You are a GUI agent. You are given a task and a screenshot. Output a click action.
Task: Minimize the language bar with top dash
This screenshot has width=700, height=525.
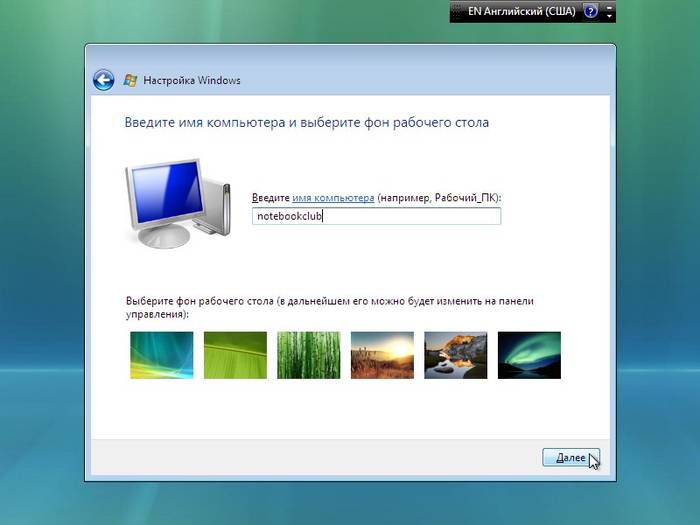point(610,7)
